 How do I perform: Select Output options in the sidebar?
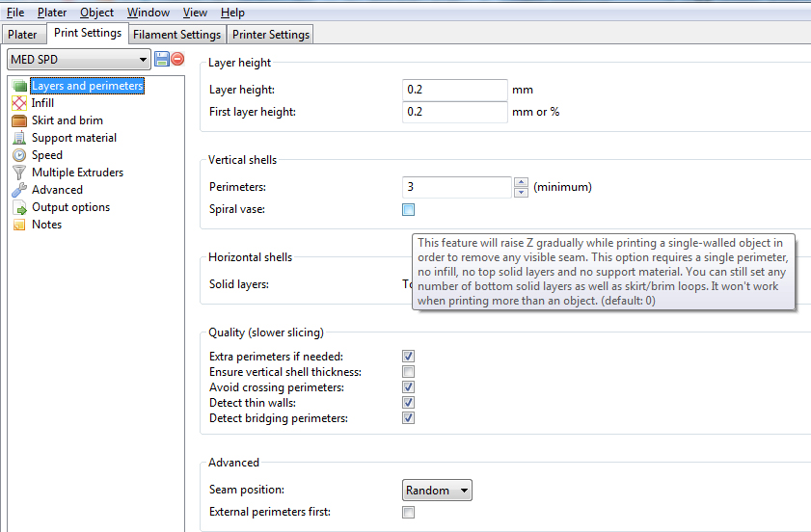pyautogui.click(x=70, y=207)
